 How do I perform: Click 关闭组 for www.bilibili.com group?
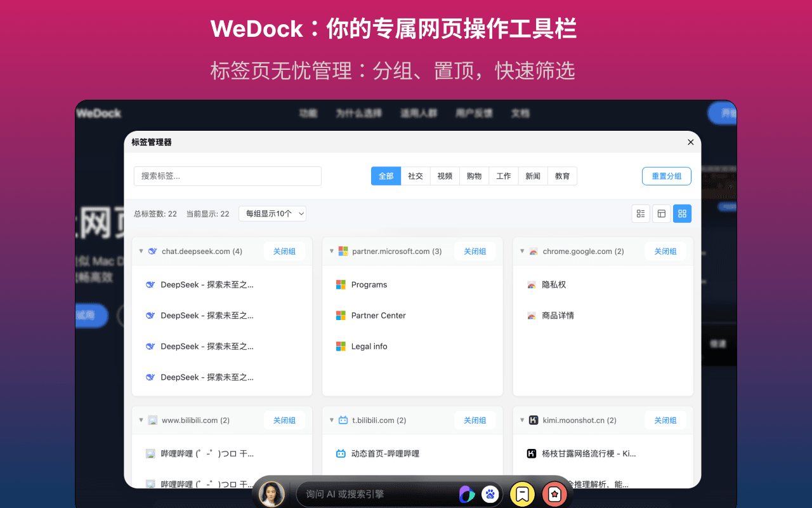point(284,420)
